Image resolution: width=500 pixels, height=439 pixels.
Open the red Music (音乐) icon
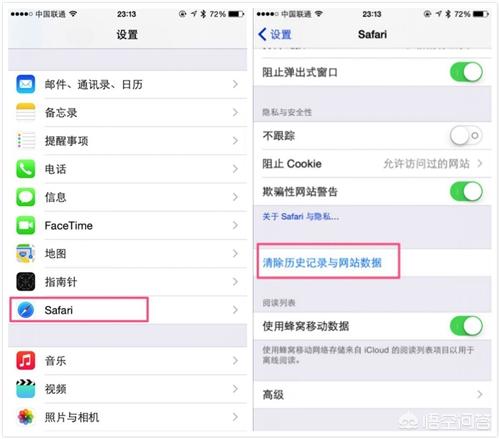coord(26,361)
